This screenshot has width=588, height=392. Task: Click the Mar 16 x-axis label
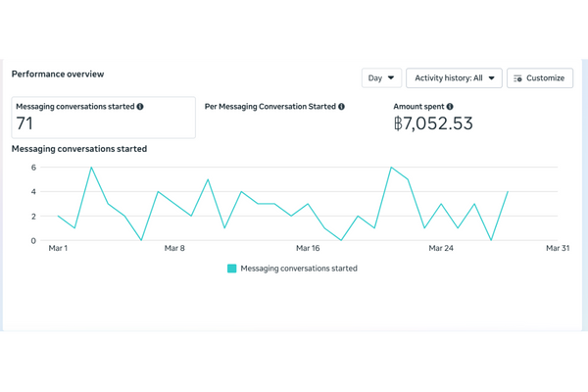(x=308, y=249)
